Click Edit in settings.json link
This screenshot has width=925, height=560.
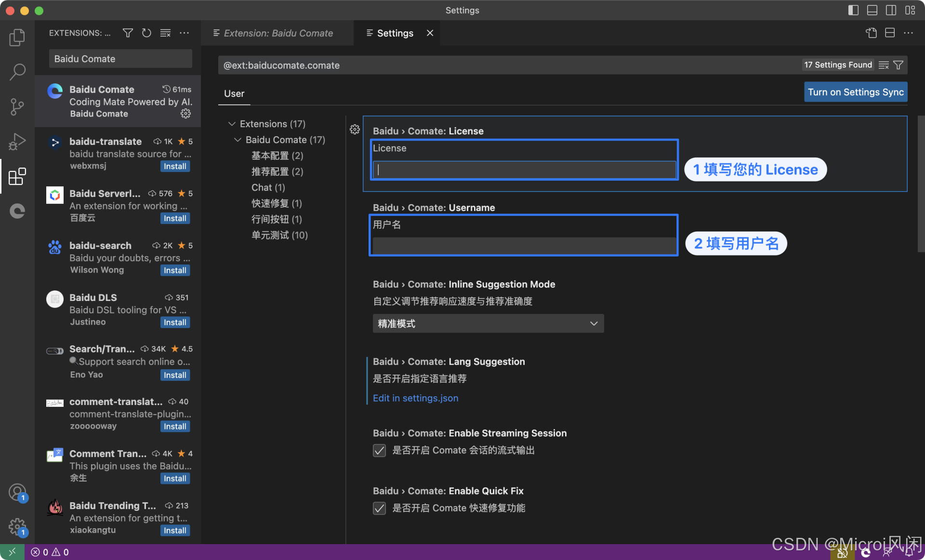tap(415, 398)
